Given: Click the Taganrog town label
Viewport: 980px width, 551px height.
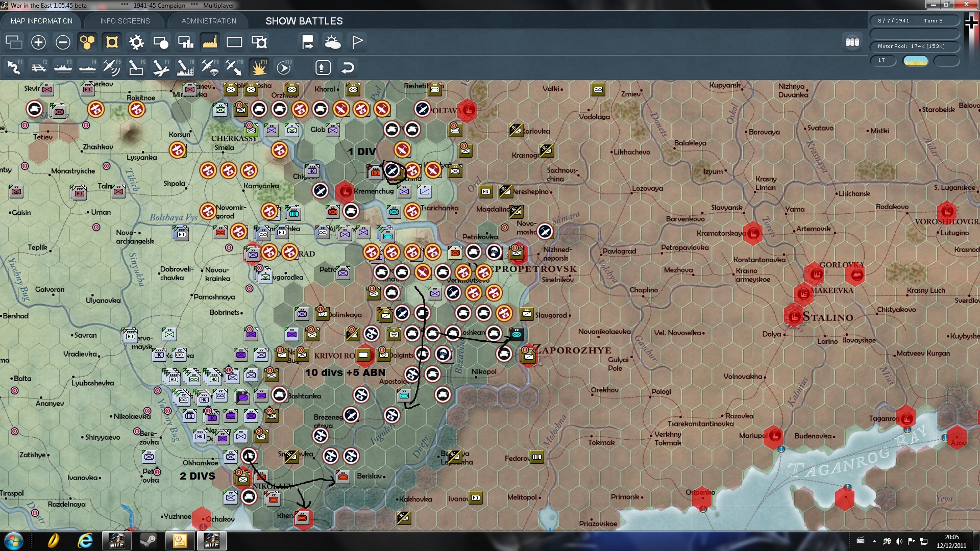Looking at the screenshot, I should tap(884, 418).
